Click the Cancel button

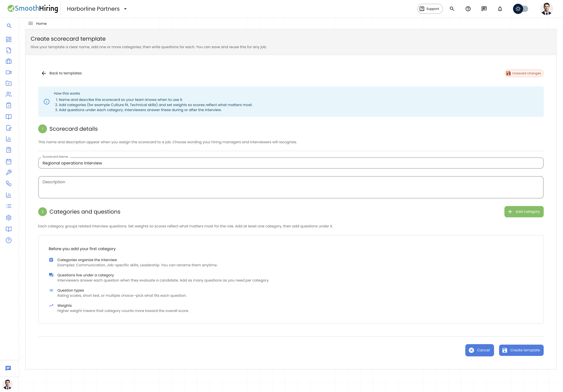click(479, 350)
